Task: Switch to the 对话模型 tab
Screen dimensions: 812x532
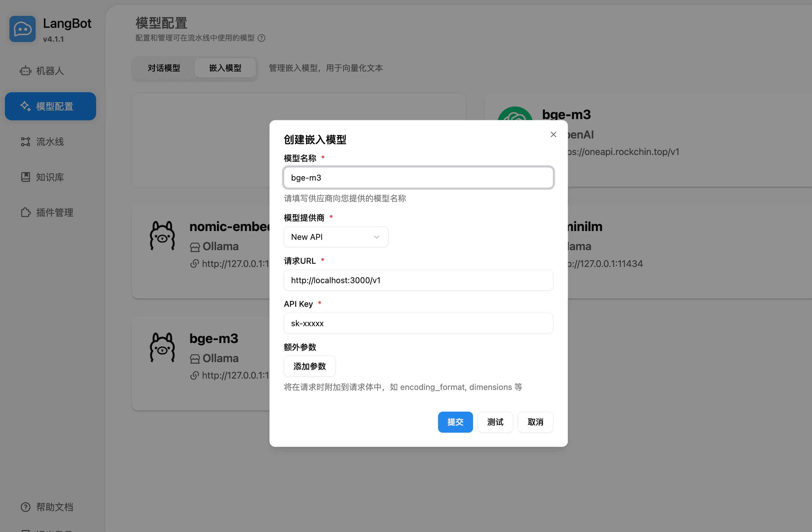Action: pyautogui.click(x=164, y=68)
